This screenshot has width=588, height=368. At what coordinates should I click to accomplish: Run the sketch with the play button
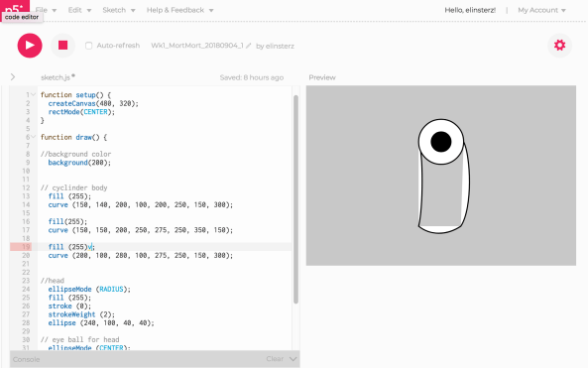click(30, 46)
